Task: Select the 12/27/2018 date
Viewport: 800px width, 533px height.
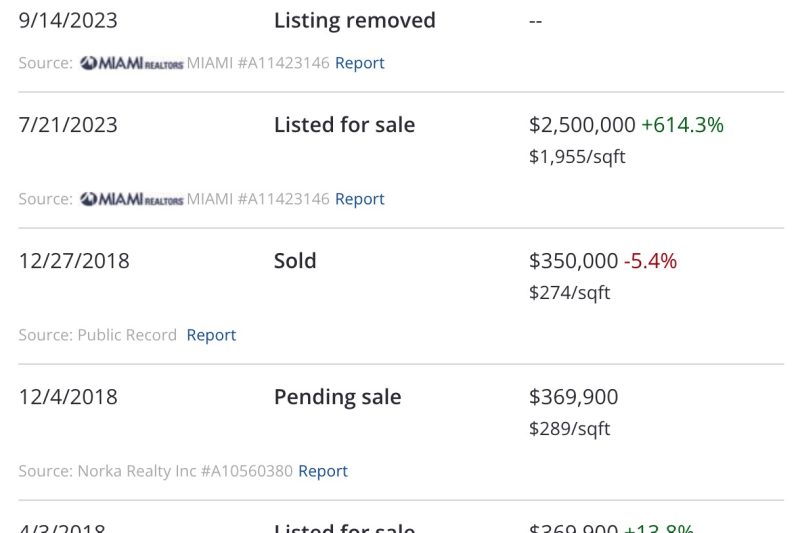Action: (x=74, y=261)
